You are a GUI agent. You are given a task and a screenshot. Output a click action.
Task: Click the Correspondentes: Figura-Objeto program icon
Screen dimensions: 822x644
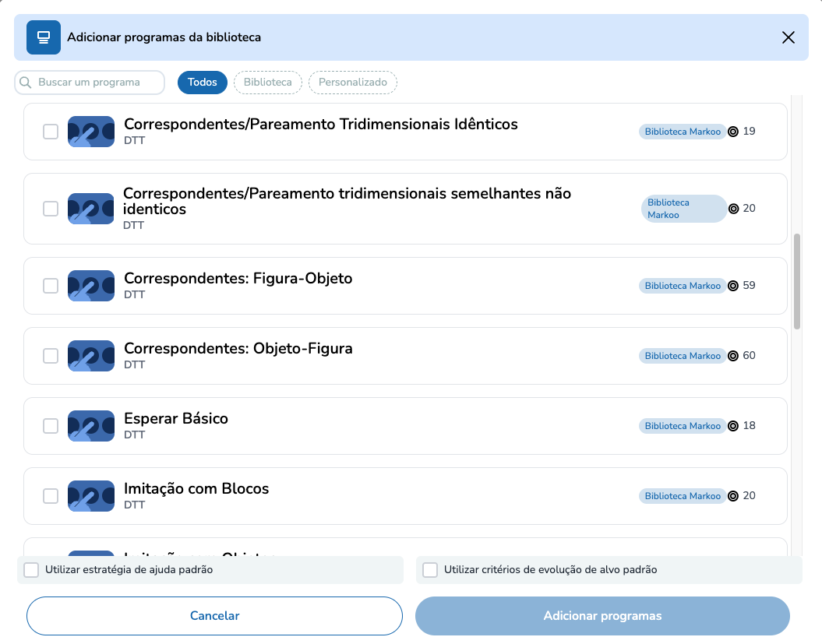[91, 286]
